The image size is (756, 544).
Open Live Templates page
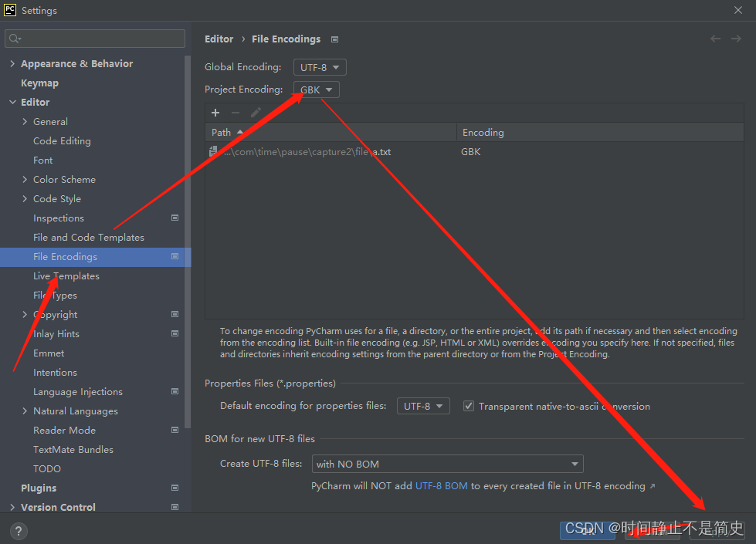66,275
